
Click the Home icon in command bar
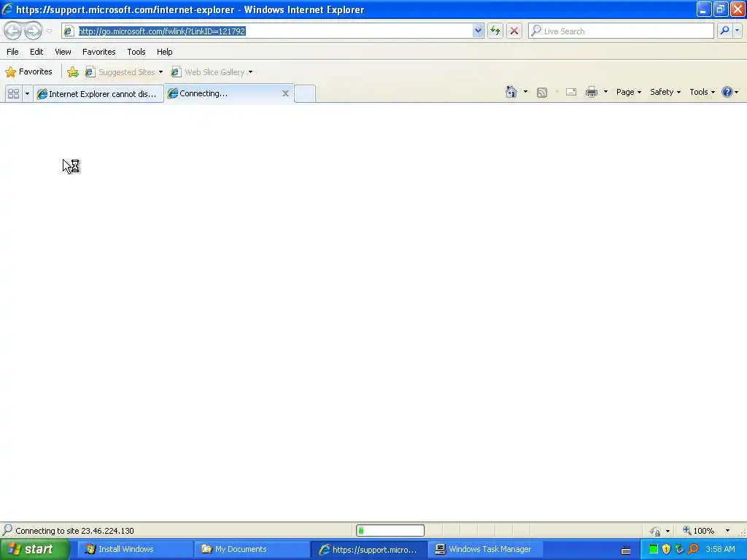point(511,92)
